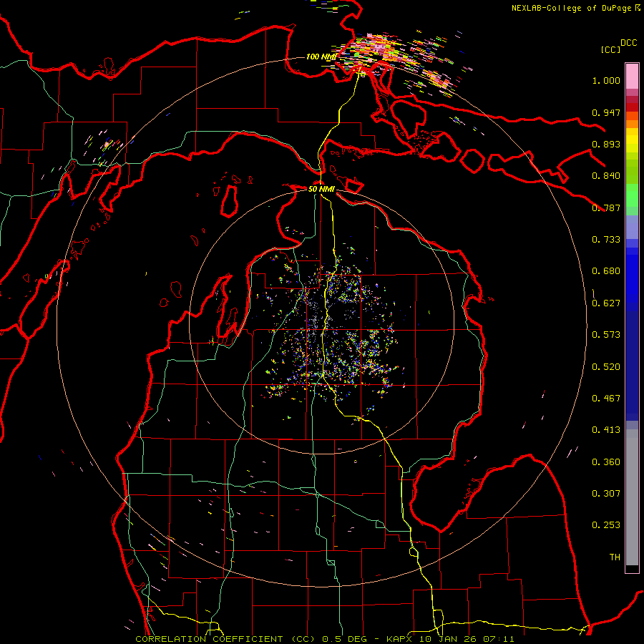
Task: Click the TH threshold label
Action: click(615, 557)
